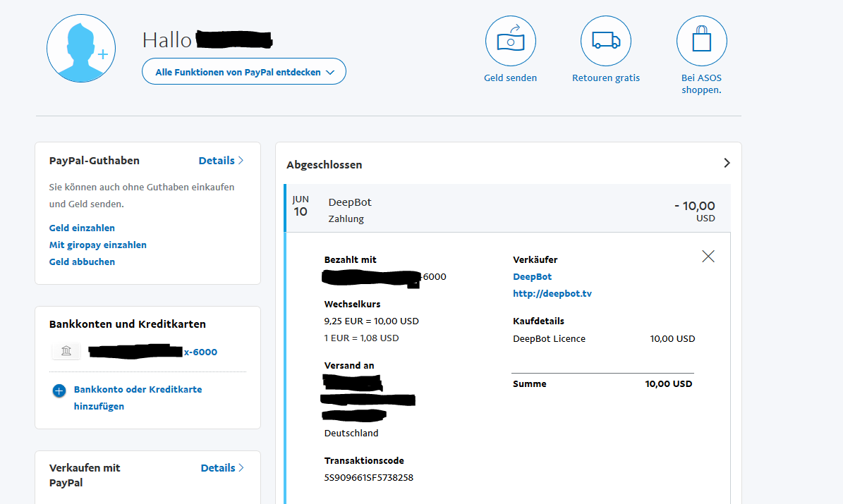Close the DeepBot transaction details
Viewport: 843px width, 504px height.
(x=708, y=257)
